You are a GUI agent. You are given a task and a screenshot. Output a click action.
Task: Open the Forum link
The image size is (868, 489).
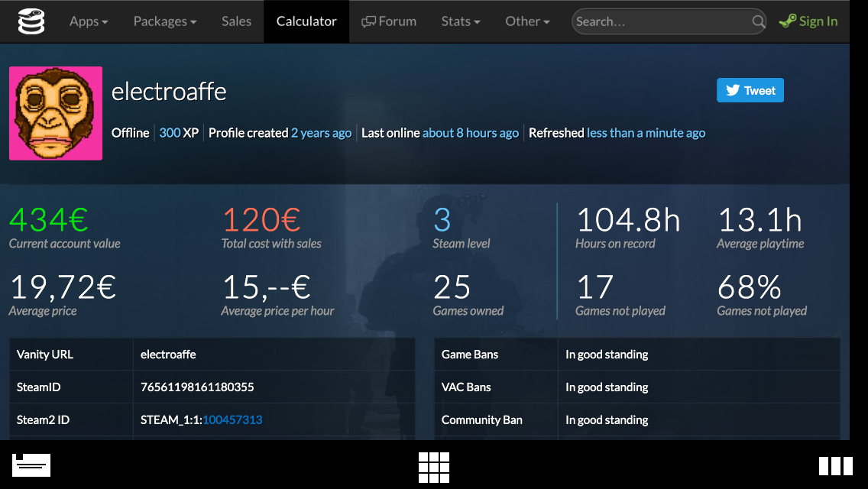[x=389, y=21]
